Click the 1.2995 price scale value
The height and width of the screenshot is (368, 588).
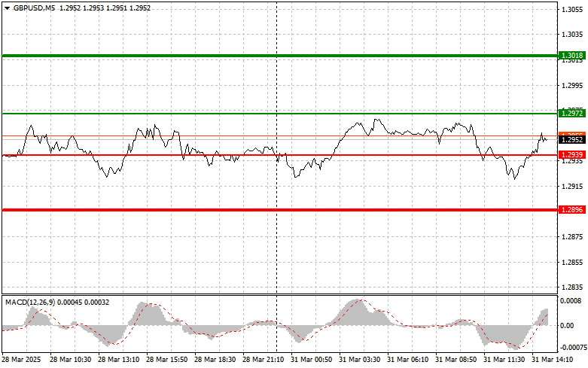572,86
